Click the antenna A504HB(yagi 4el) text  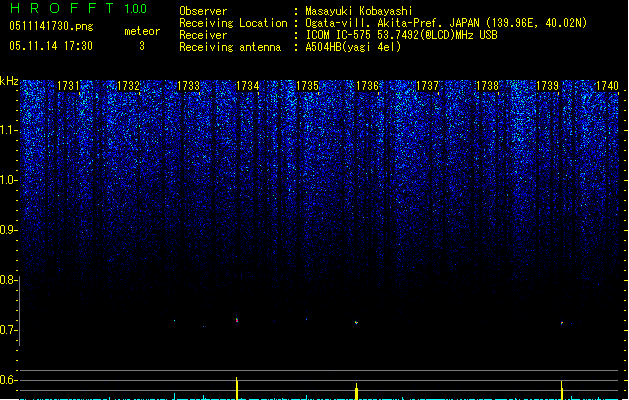(353, 47)
